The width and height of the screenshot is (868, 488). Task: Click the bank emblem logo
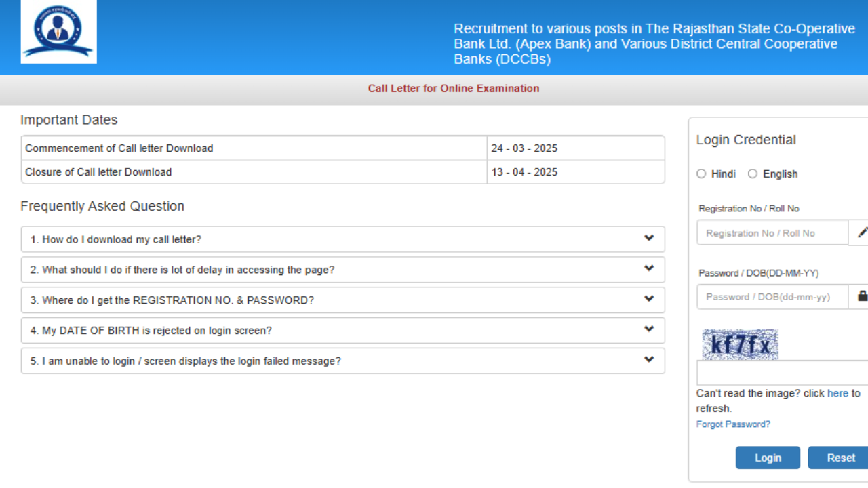58,31
